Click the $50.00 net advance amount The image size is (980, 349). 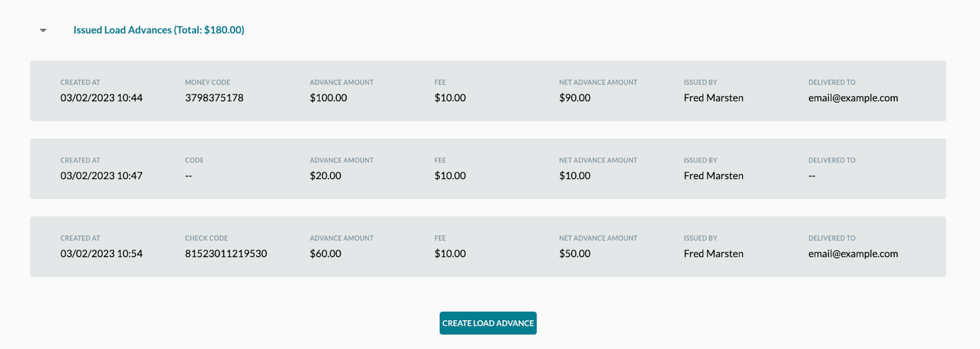tap(575, 253)
